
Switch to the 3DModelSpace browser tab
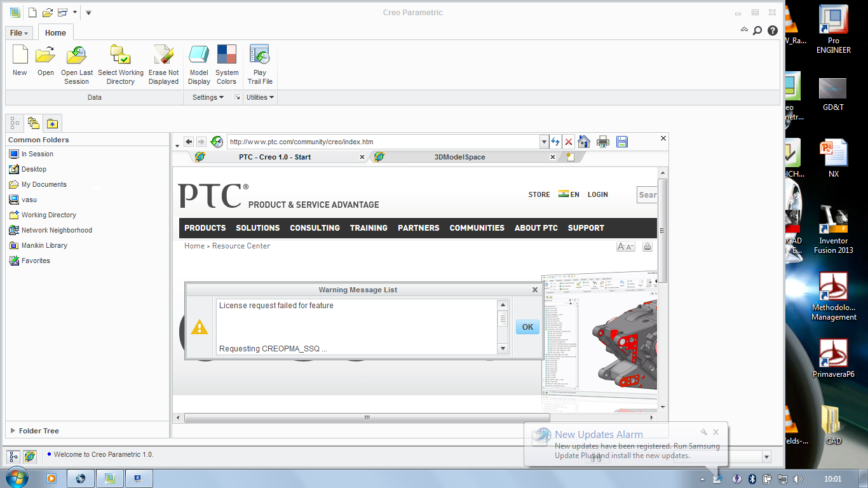click(459, 157)
